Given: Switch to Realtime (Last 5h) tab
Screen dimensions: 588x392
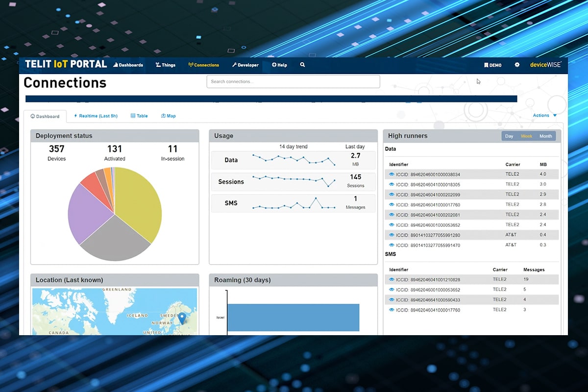Looking at the screenshot, I should [96, 116].
